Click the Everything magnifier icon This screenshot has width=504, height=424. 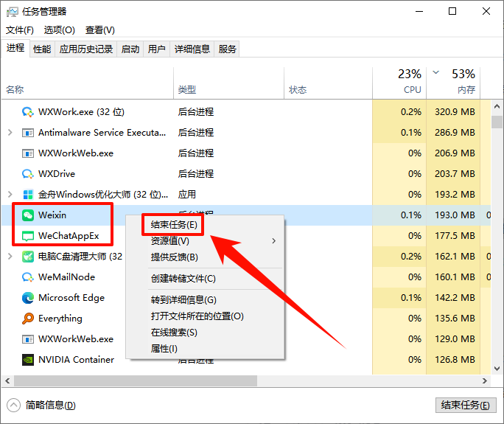pyautogui.click(x=28, y=319)
